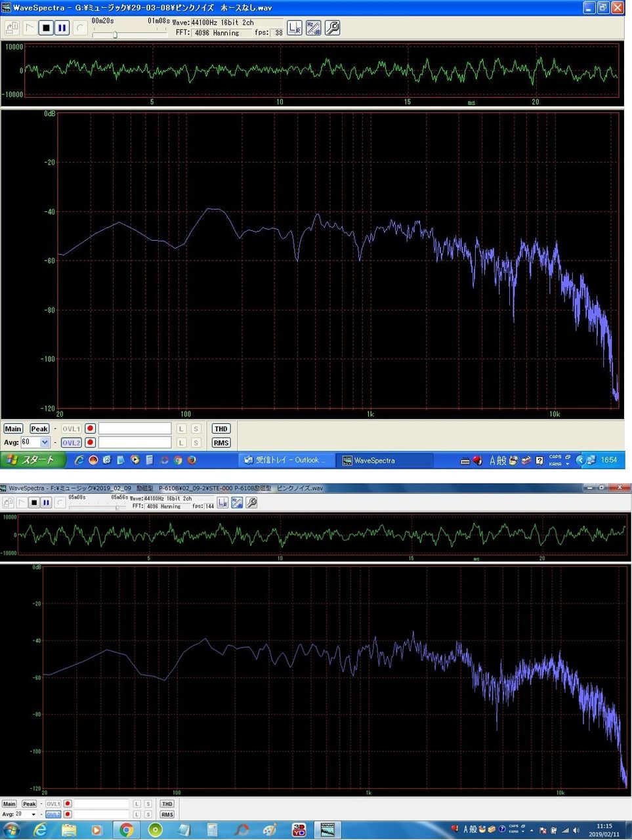Open the Windows 7 Start orb
632x840 pixels.
coord(11,830)
